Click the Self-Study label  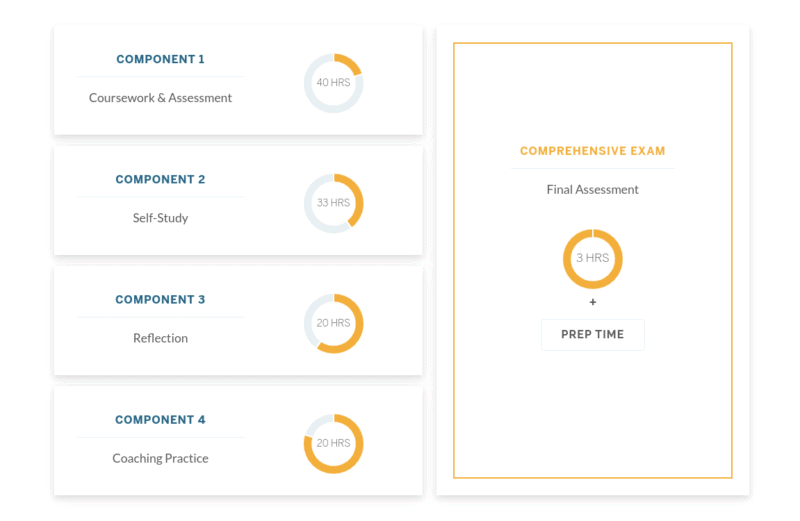coord(160,218)
